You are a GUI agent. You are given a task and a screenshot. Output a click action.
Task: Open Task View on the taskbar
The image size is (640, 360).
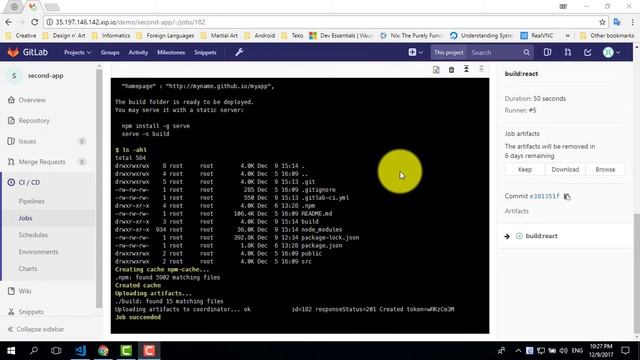(56, 351)
